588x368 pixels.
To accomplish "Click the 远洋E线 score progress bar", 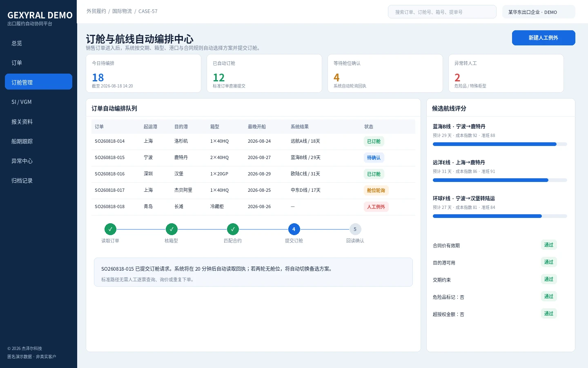I will click(x=500, y=180).
